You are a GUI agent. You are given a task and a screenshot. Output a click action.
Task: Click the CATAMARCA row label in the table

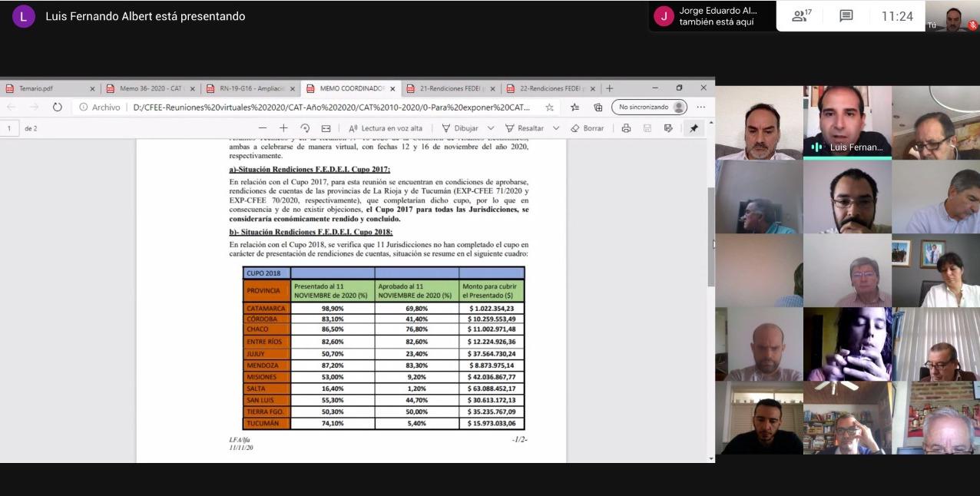[267, 309]
